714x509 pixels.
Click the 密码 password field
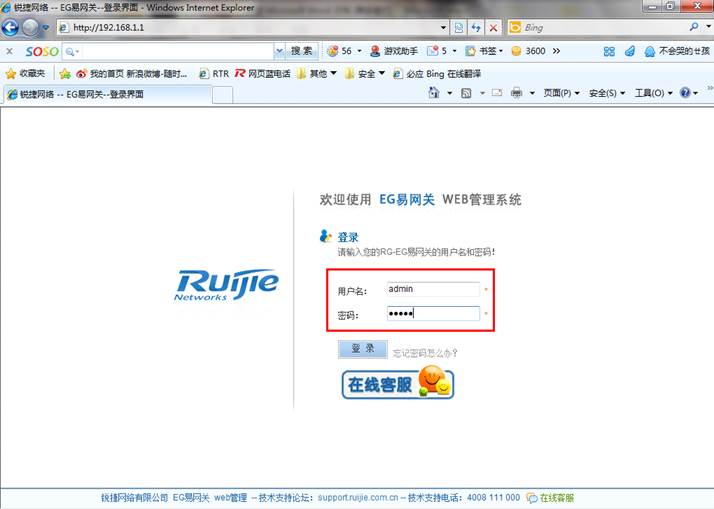433,313
